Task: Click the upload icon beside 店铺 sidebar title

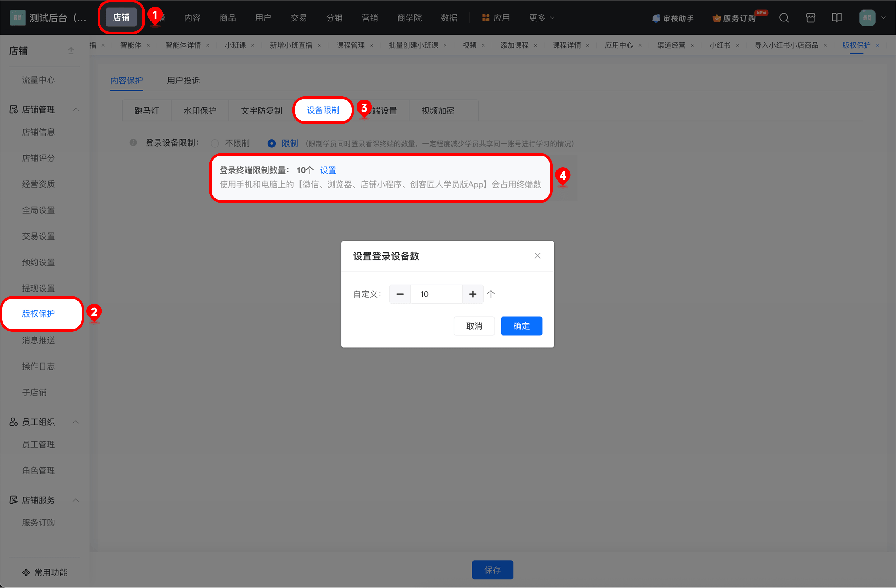Action: [x=71, y=50]
